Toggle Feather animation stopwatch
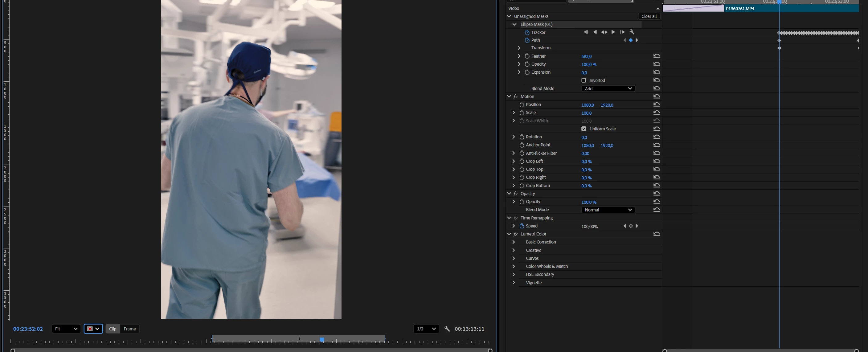Viewport: 868px width, 352px height. pyautogui.click(x=527, y=56)
